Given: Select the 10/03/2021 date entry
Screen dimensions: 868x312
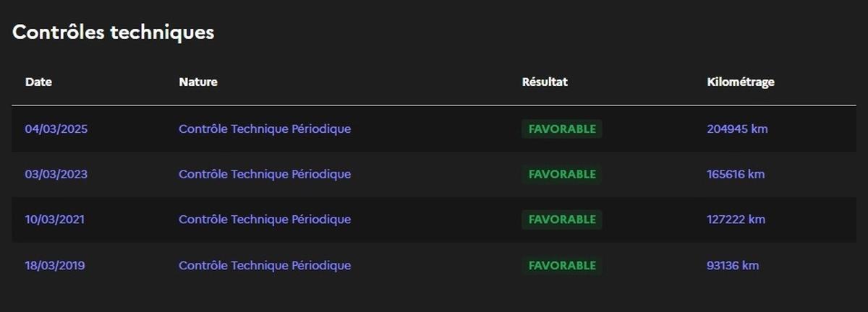Looking at the screenshot, I should tap(55, 220).
